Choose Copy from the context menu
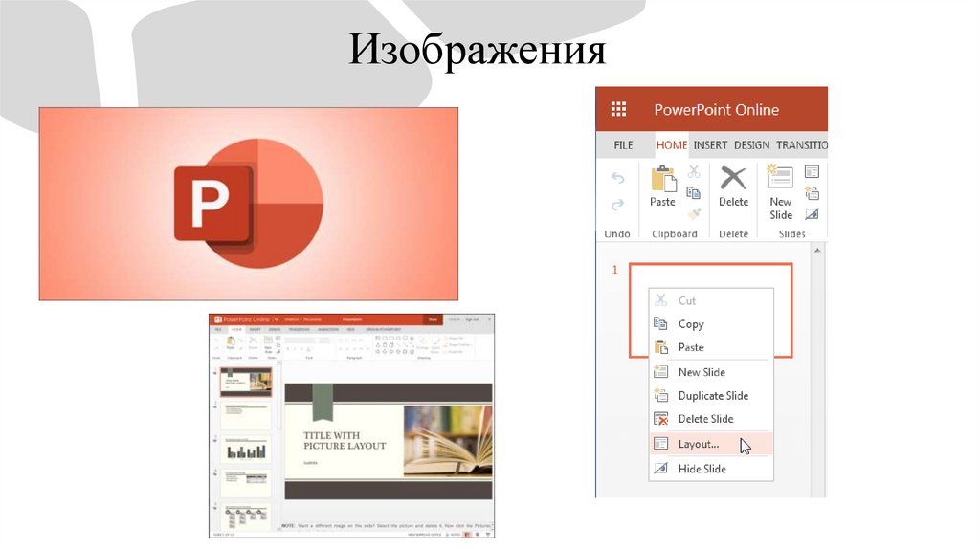The image size is (980, 549). 711,323
